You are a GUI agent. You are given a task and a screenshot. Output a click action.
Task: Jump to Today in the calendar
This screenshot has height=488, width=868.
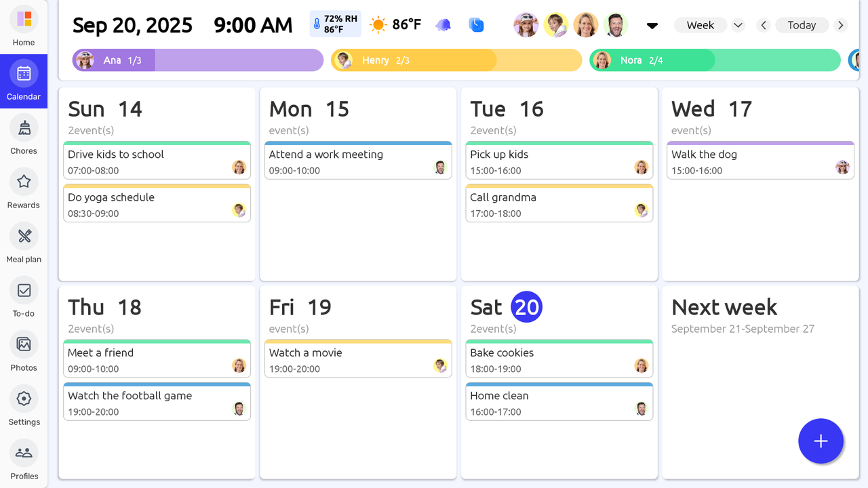[x=802, y=25]
